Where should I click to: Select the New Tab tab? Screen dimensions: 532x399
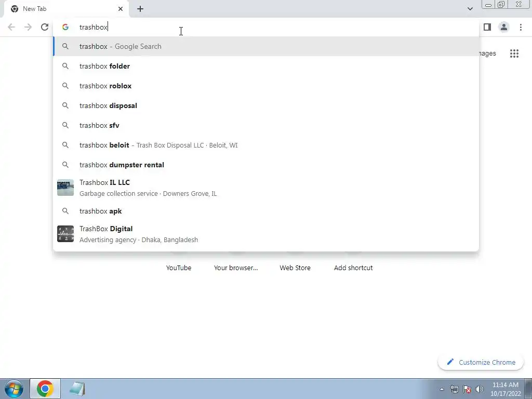[x=66, y=9]
